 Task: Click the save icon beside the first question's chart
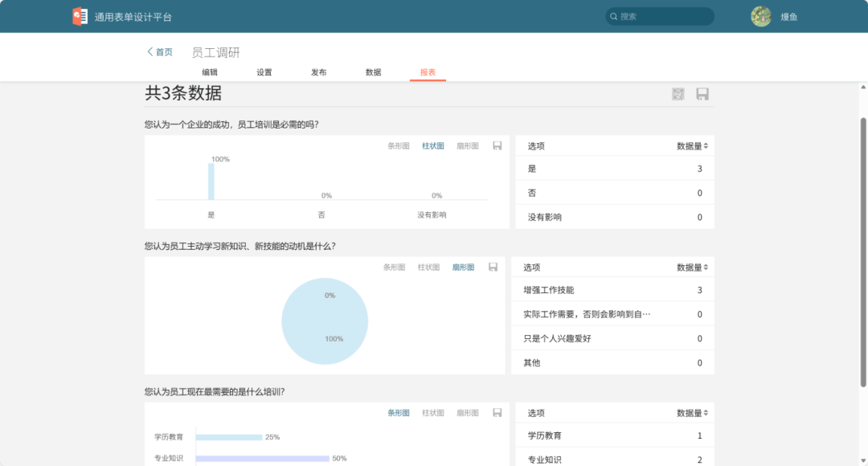[496, 145]
